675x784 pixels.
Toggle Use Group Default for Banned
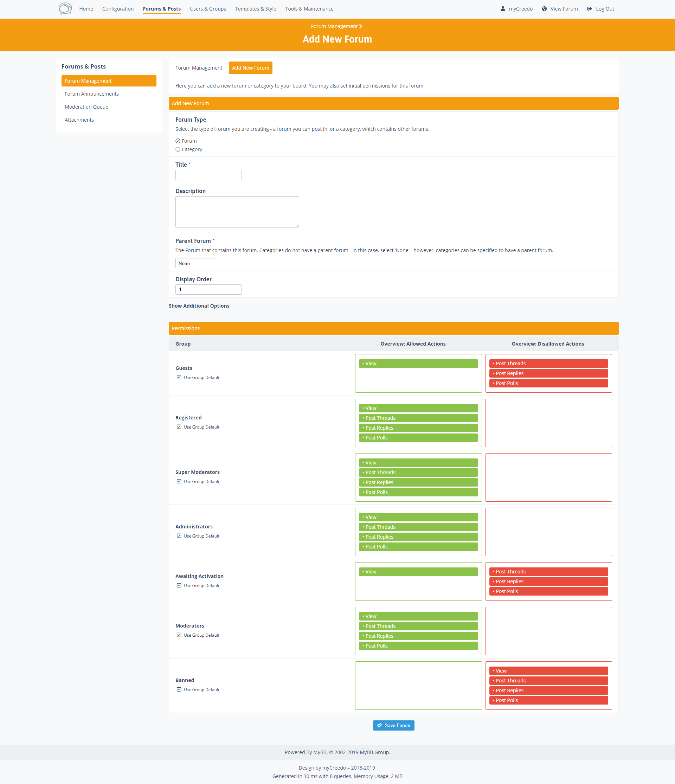179,689
